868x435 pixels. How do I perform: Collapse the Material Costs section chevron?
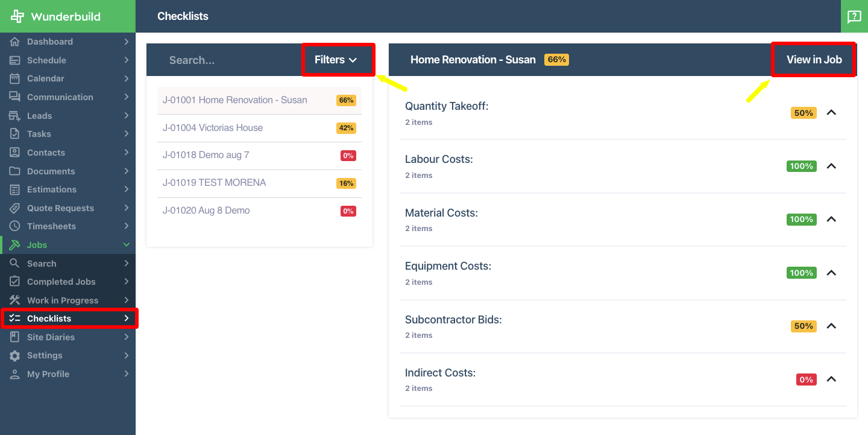tap(831, 220)
